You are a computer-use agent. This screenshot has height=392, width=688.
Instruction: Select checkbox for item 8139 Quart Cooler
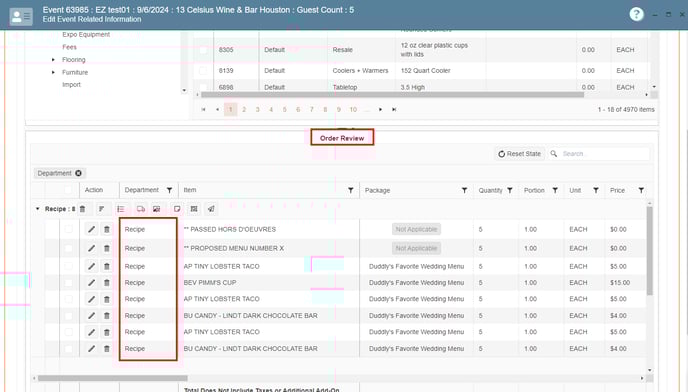(203, 70)
